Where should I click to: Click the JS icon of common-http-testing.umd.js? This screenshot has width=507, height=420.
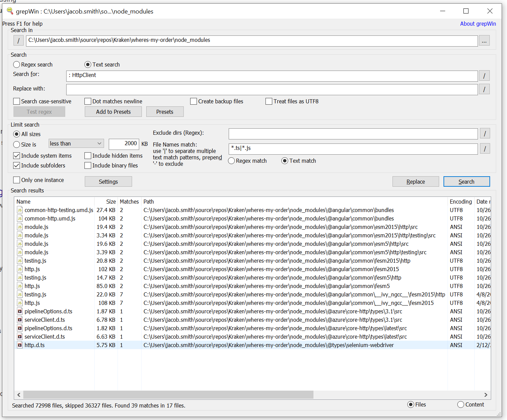point(20,210)
